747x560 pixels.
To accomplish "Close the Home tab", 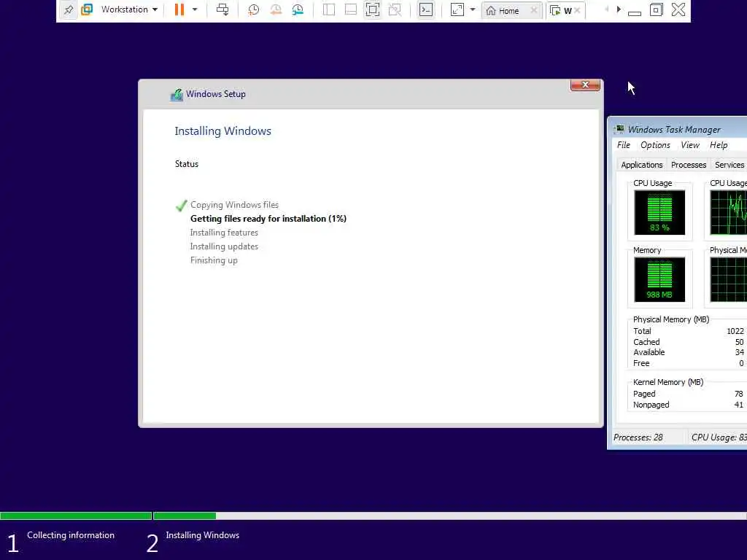I will 533,10.
